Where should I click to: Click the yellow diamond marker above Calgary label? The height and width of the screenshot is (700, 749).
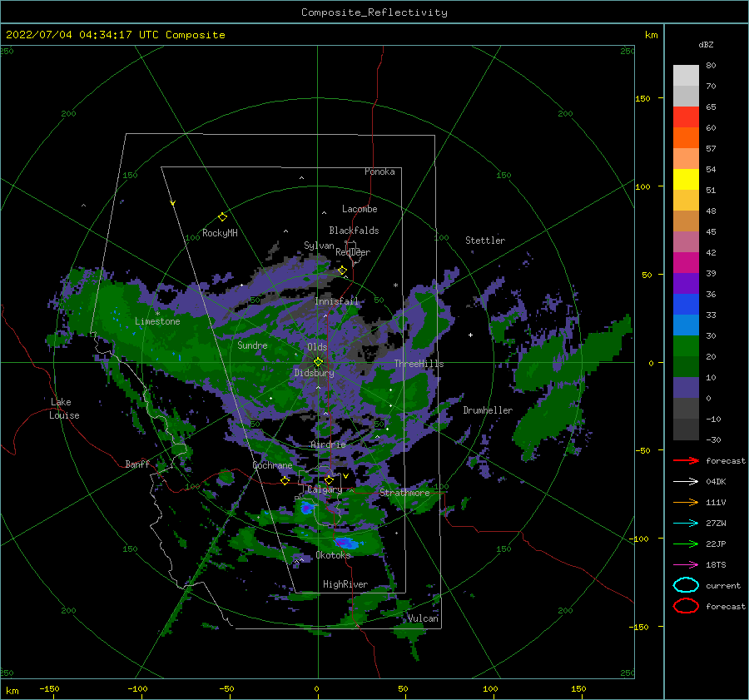[x=329, y=479]
